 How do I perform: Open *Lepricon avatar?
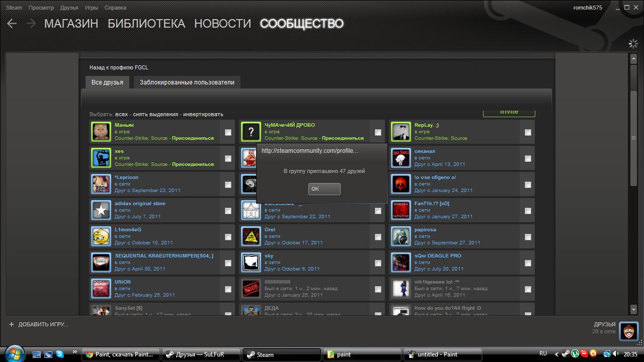pyautogui.click(x=101, y=184)
